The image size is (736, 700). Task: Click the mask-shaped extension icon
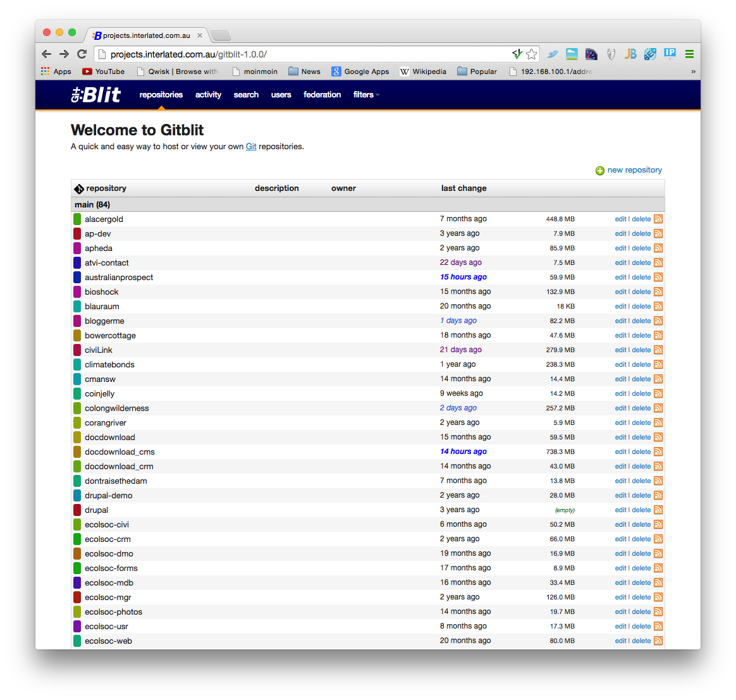point(611,54)
